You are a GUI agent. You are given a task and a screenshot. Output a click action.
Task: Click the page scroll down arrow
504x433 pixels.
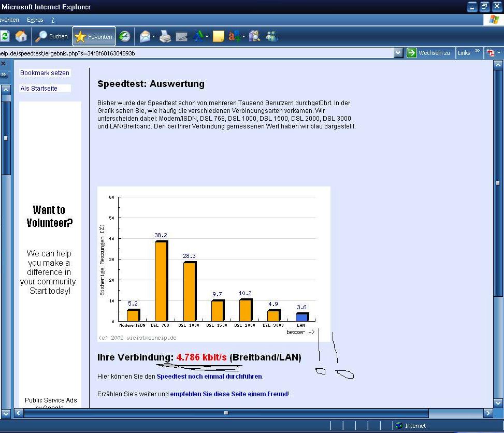coord(498,403)
